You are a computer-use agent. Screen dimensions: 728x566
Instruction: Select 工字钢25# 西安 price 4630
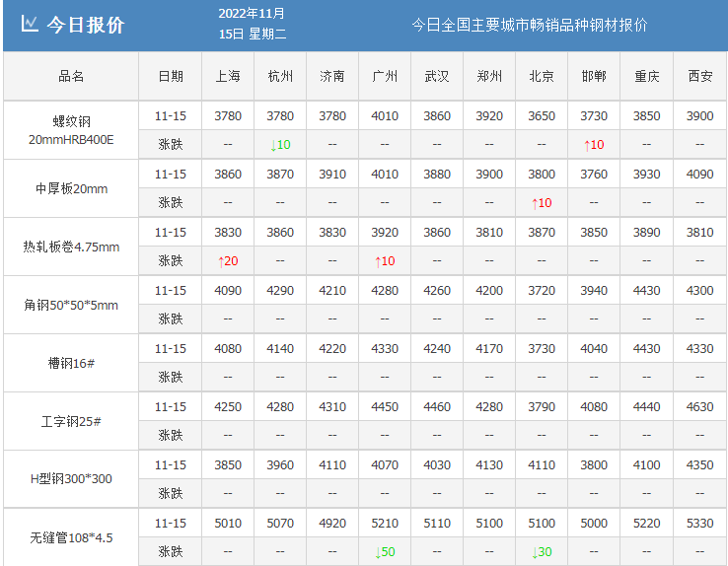pos(699,407)
